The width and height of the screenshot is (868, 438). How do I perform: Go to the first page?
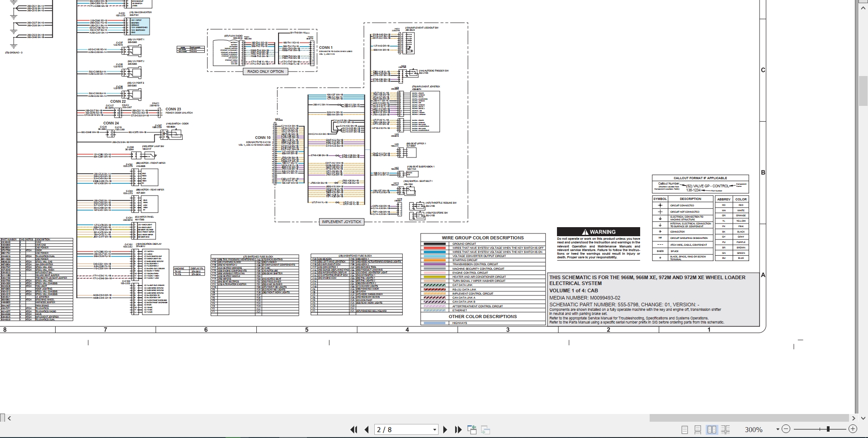[354, 430]
